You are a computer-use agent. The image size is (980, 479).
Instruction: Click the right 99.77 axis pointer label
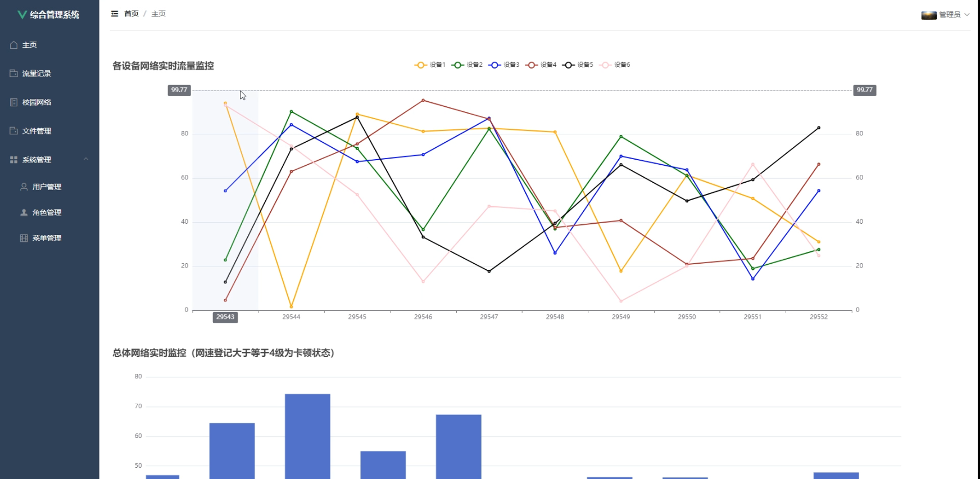pyautogui.click(x=865, y=90)
